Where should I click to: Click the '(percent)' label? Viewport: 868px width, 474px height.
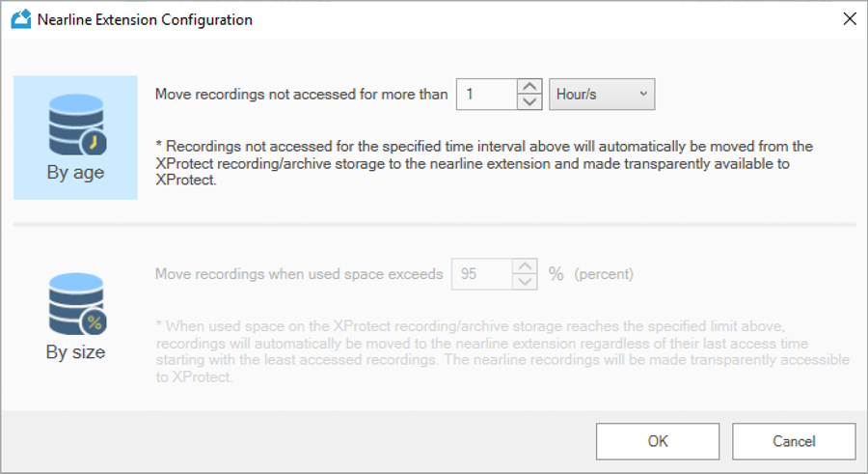pyautogui.click(x=604, y=274)
